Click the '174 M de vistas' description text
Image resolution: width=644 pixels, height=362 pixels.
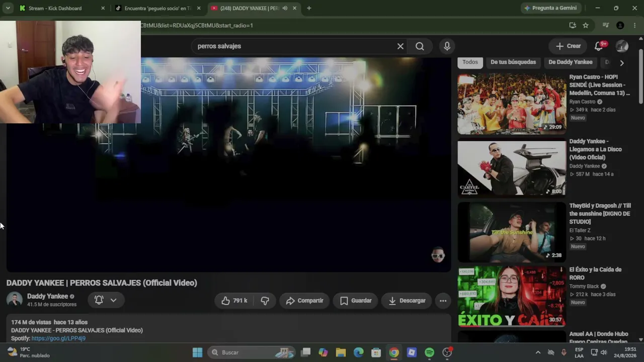[x=31, y=322]
